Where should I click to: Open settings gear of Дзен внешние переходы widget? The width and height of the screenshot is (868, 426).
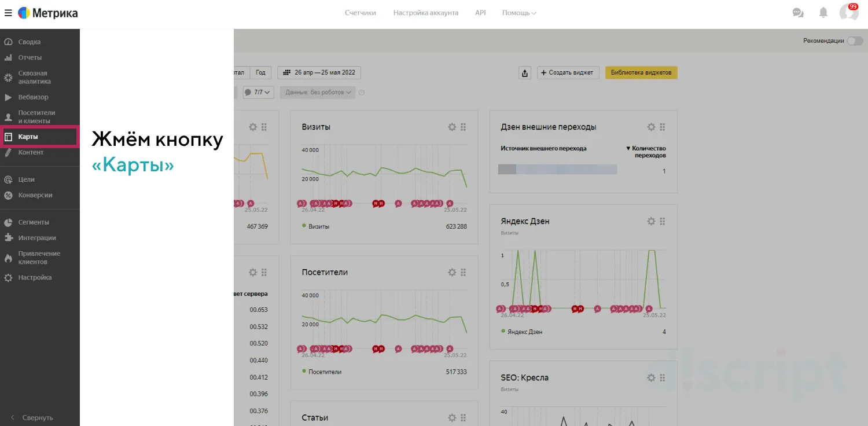click(x=651, y=127)
